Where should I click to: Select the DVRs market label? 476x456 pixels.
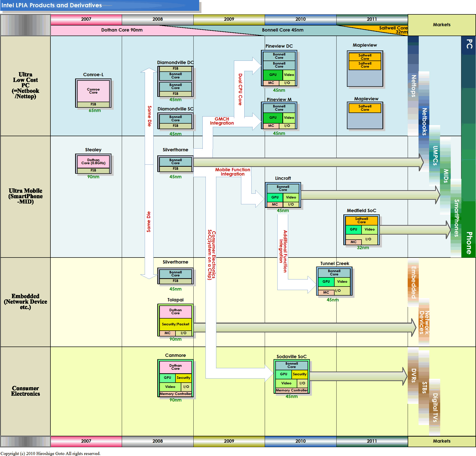pyautogui.click(x=413, y=375)
